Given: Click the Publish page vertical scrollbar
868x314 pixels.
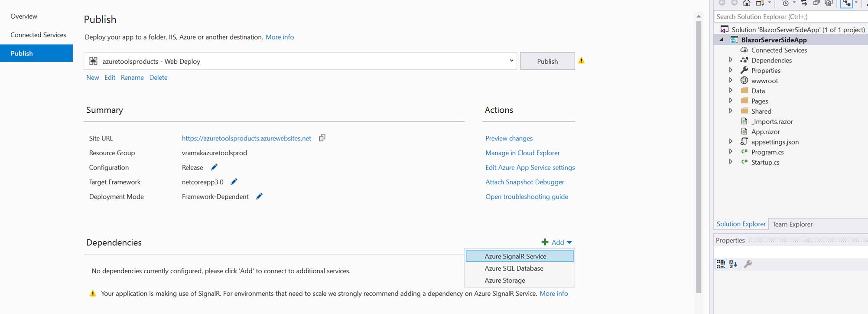Looking at the screenshot, I should tap(699, 156).
